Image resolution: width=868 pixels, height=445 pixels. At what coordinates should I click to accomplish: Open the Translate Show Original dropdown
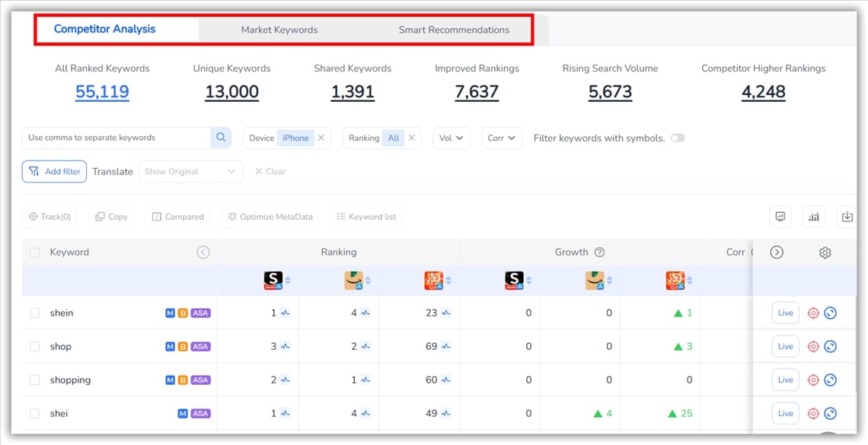tap(190, 172)
